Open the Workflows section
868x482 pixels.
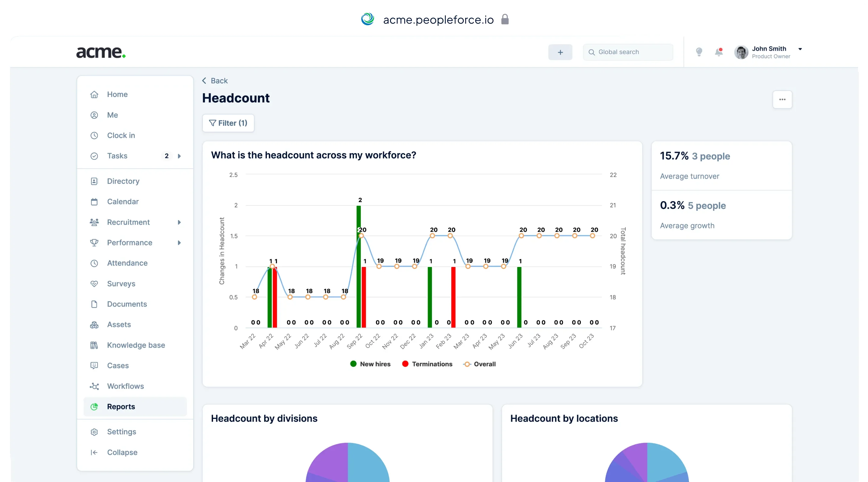(125, 386)
